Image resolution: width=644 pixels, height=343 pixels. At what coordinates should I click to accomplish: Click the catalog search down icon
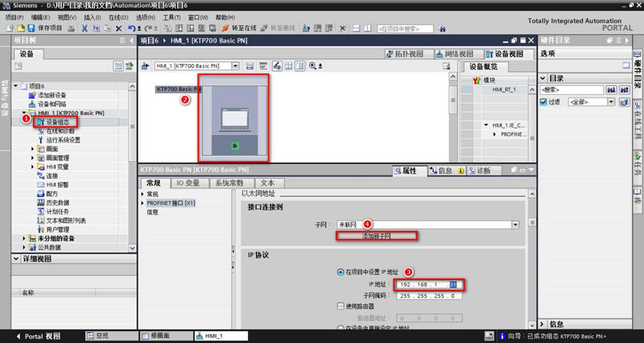[612, 90]
